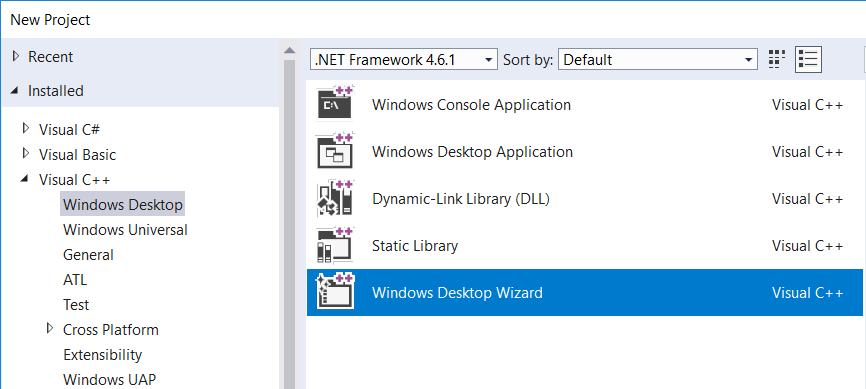Open the Sort by dropdown
Viewport: 866px width, 389px height.
(x=657, y=59)
